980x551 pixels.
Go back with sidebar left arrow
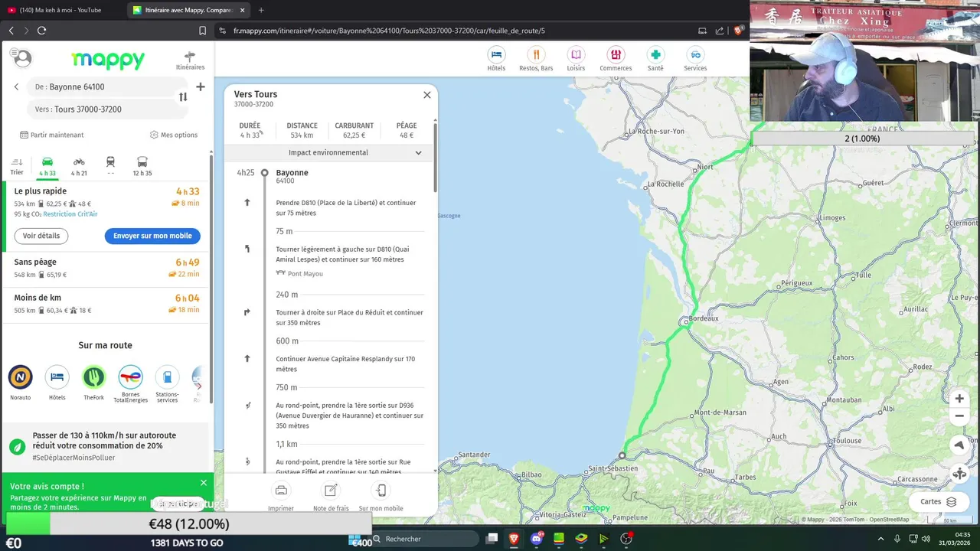pos(16,86)
